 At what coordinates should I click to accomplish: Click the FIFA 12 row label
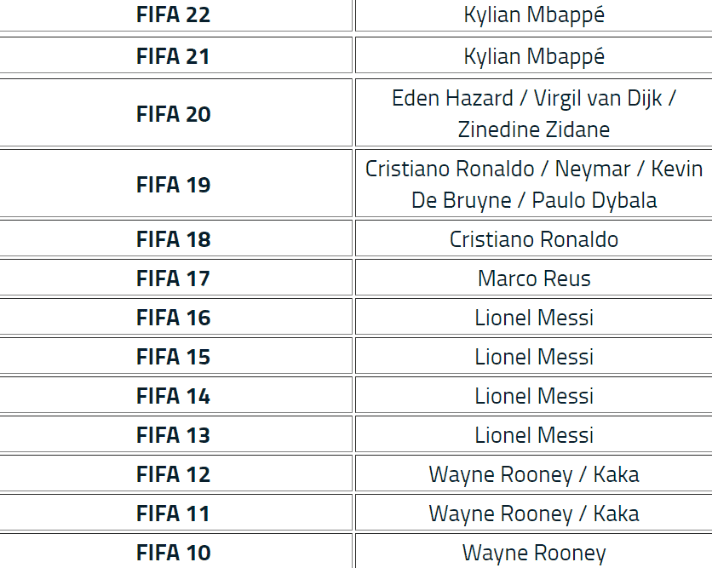(x=173, y=474)
